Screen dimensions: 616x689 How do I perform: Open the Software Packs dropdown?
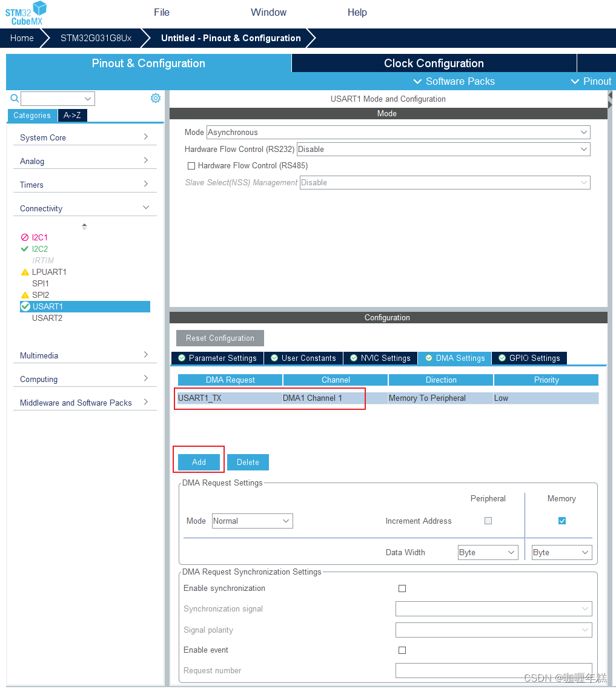[454, 81]
